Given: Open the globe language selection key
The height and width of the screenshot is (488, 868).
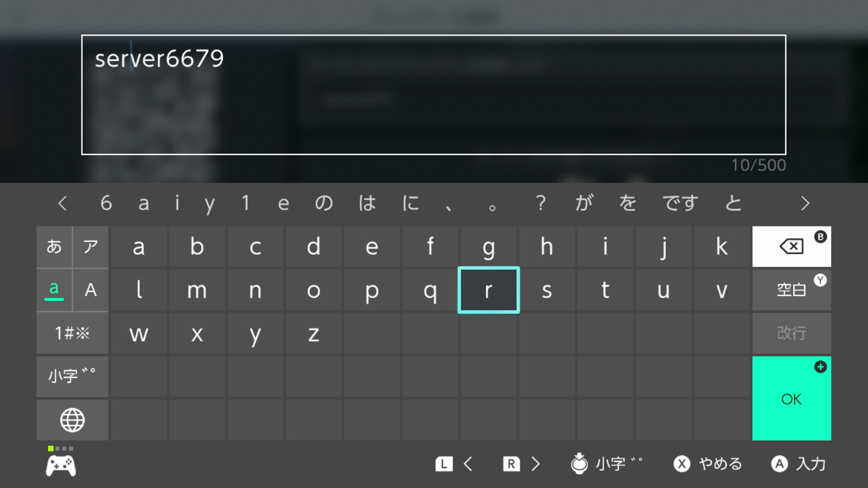Looking at the screenshot, I should [72, 420].
